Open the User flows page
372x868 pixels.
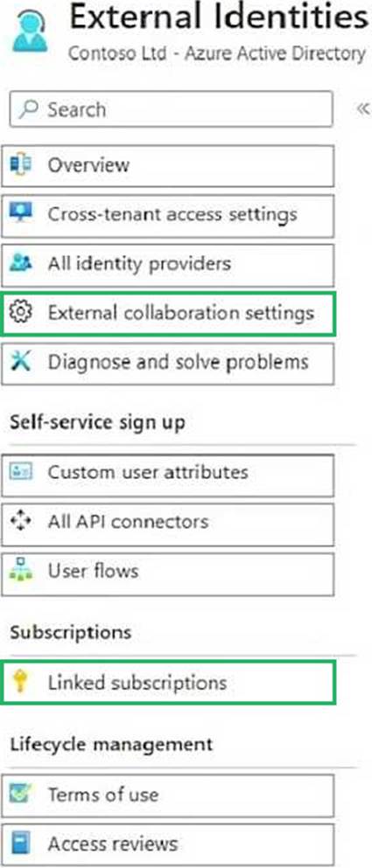[x=167, y=572]
